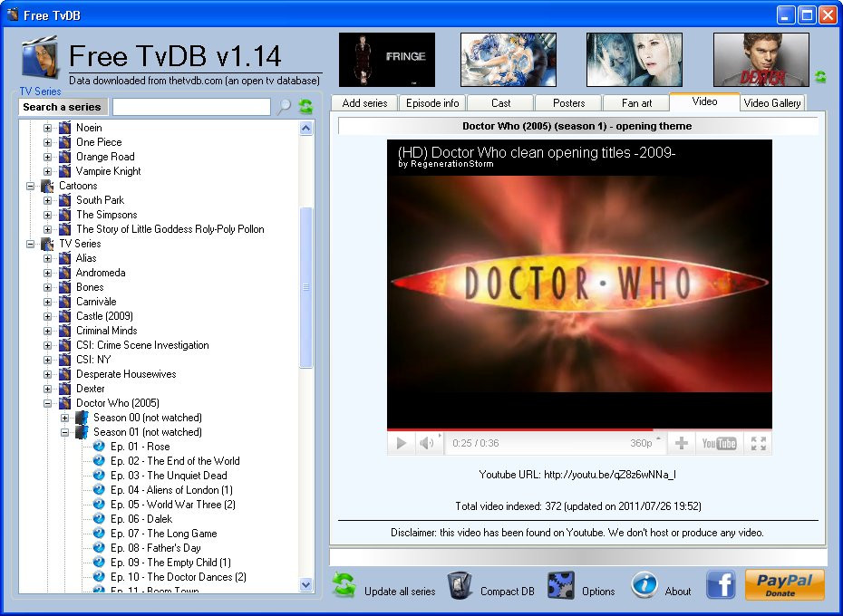Viewport: 843px width, 616px height.
Task: Select Ep. 03 - The Unquiet Dead
Action: (x=169, y=476)
